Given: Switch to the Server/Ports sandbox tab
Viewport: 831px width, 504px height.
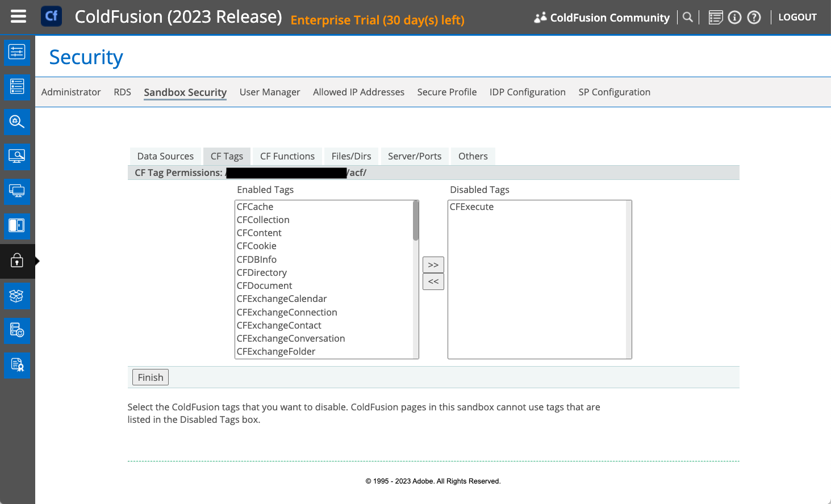Looking at the screenshot, I should [415, 156].
